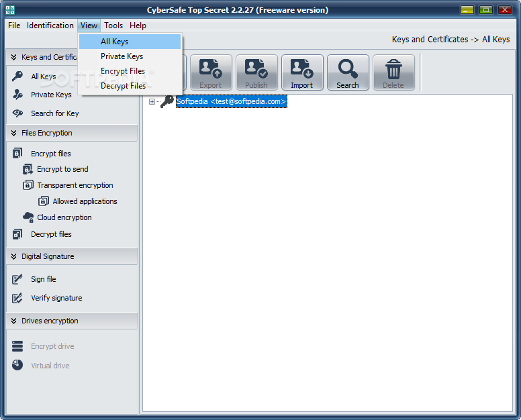
Task: Choose Decrypt Files from the View menu
Action: click(130, 86)
